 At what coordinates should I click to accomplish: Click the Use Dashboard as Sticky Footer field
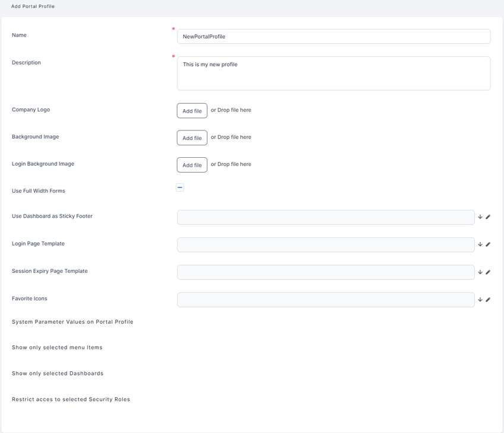(325, 217)
